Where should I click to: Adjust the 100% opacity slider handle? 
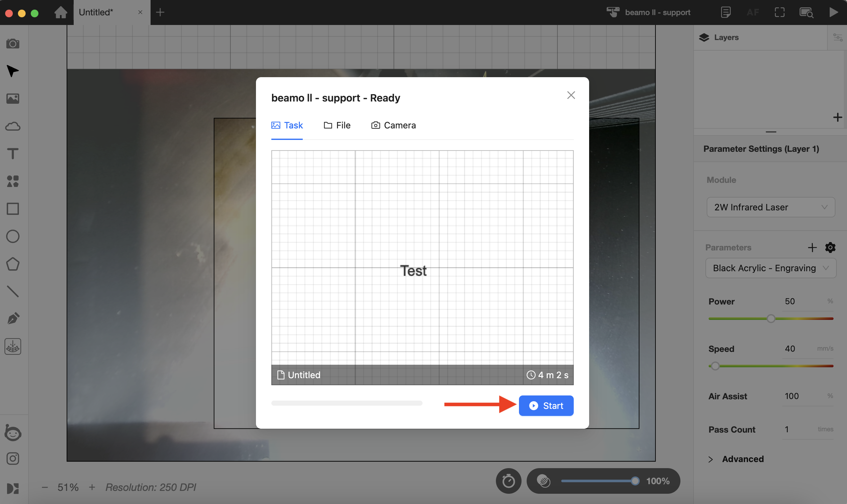pyautogui.click(x=635, y=481)
